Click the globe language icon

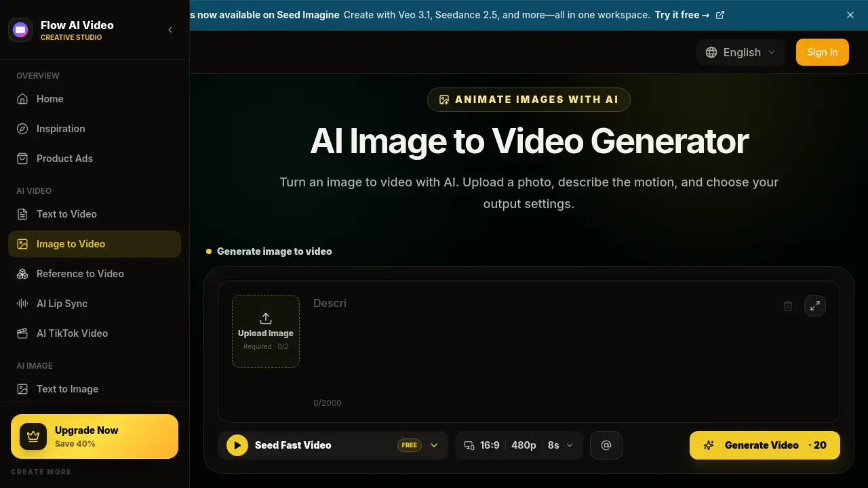[711, 52]
